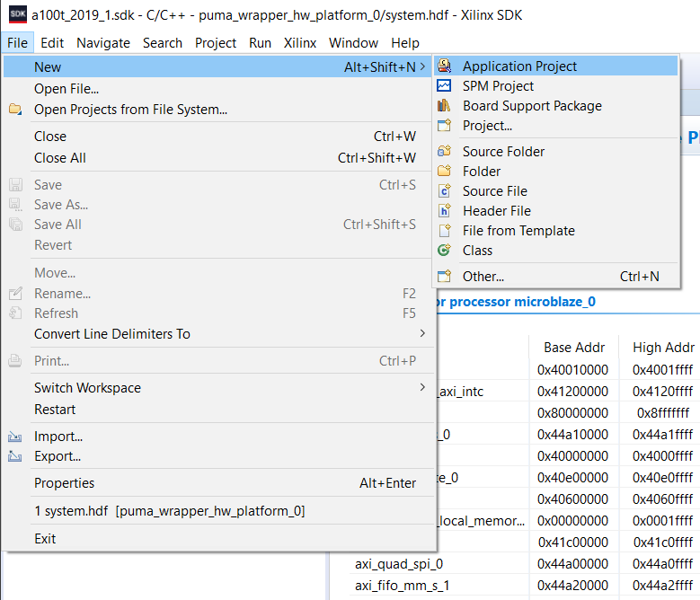The width and height of the screenshot is (700, 600).
Task: Open the Edit menu
Action: click(x=52, y=43)
